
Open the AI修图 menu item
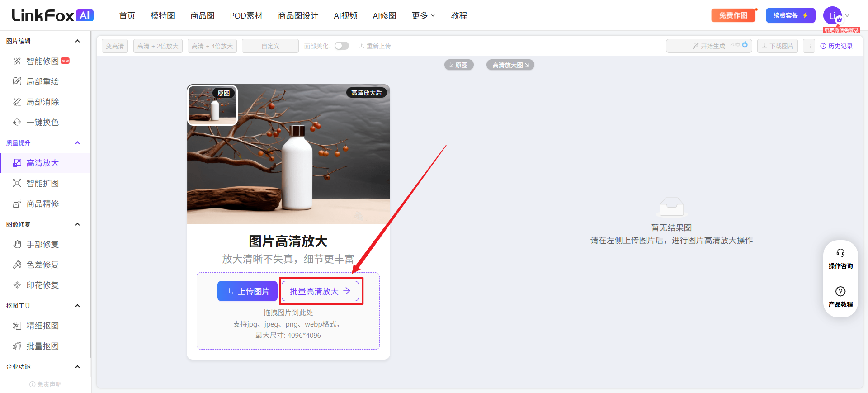[384, 15]
